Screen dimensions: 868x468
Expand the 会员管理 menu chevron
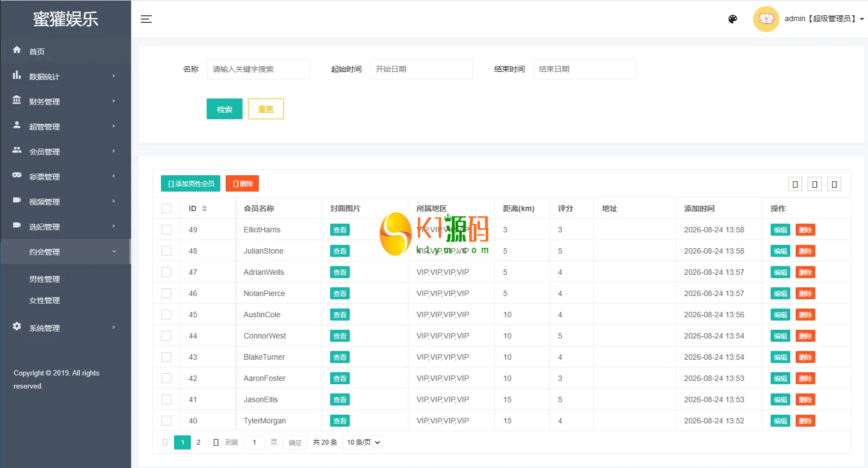(114, 151)
